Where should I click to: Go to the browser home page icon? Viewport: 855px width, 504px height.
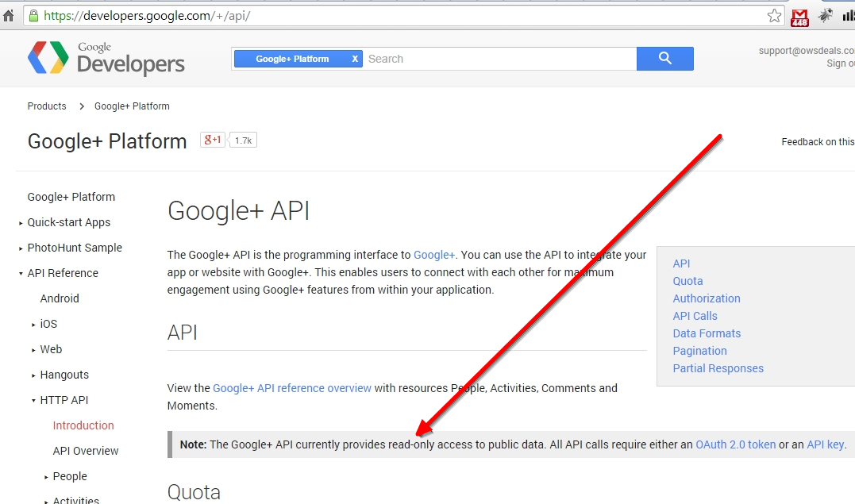pos(8,16)
